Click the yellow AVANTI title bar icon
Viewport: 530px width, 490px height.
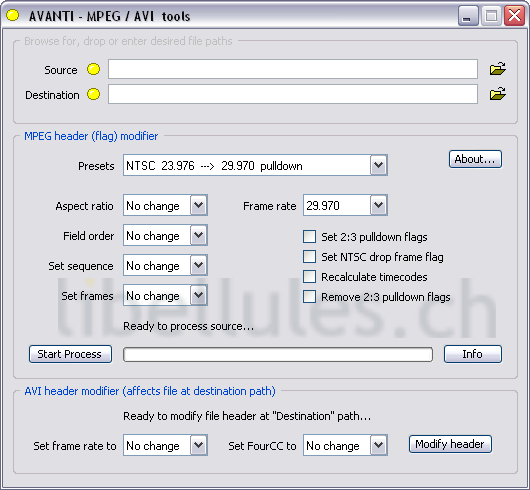(x=13, y=15)
